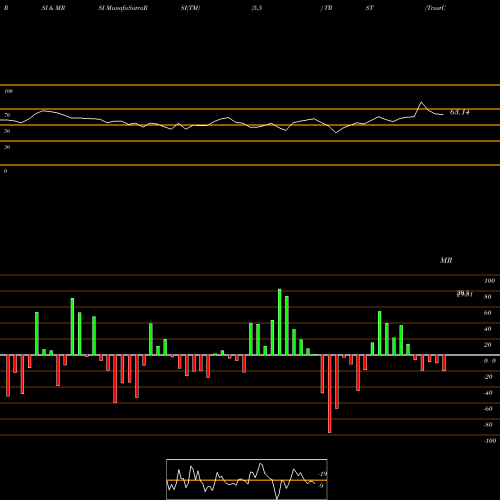Viewport: 500px width, 500px height.
Task: Click the -19 label in mini chart
Action: point(322,474)
